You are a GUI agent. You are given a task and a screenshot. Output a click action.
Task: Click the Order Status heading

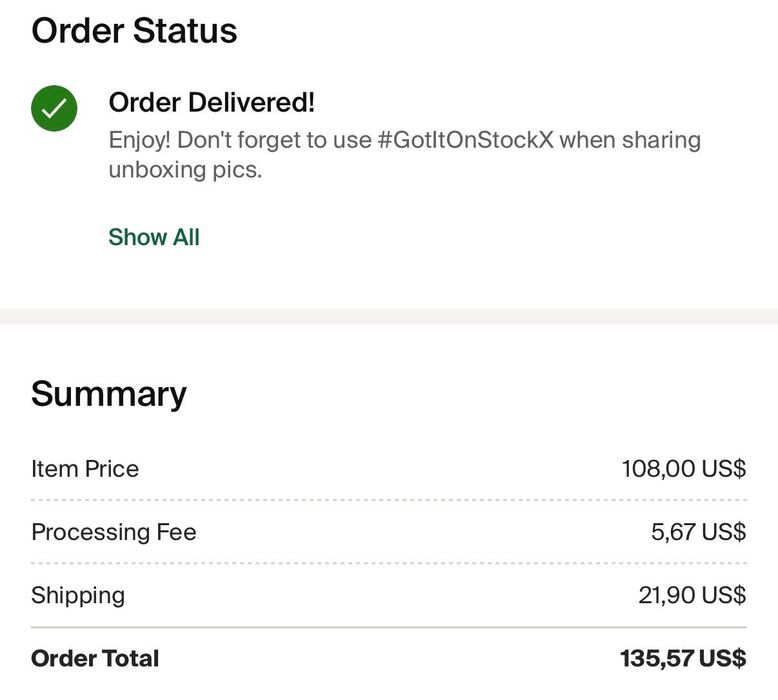(134, 30)
